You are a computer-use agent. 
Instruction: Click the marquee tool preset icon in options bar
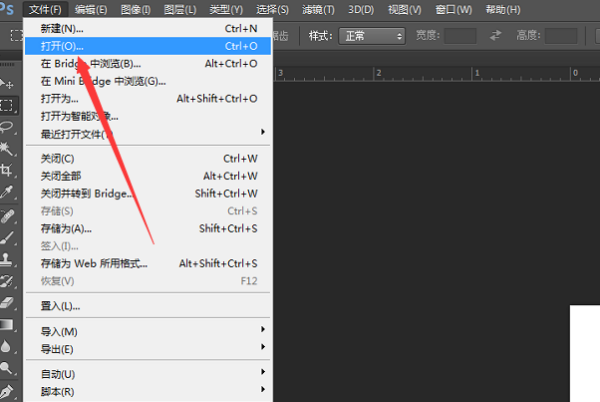click(x=16, y=36)
